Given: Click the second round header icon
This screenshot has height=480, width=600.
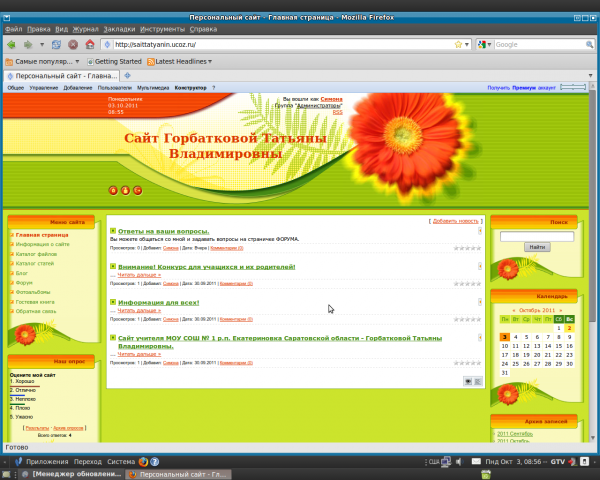Looking at the screenshot, I should point(125,190).
